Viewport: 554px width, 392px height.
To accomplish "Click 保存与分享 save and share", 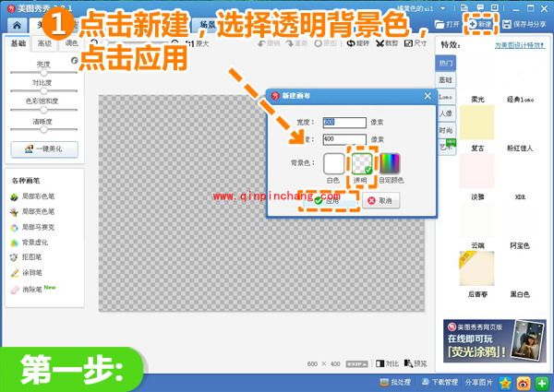I will tap(524, 24).
